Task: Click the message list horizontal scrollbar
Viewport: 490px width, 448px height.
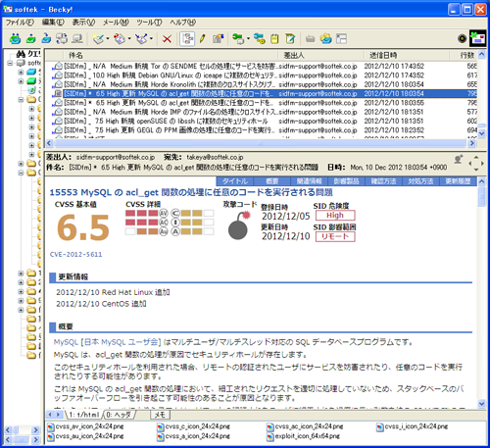Action: (261, 143)
